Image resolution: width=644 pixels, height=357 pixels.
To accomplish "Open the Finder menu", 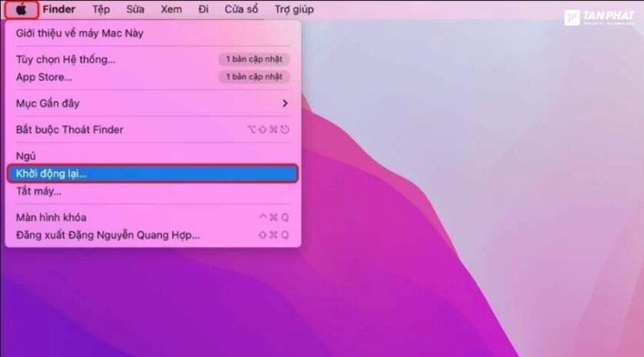I will pyautogui.click(x=59, y=10).
